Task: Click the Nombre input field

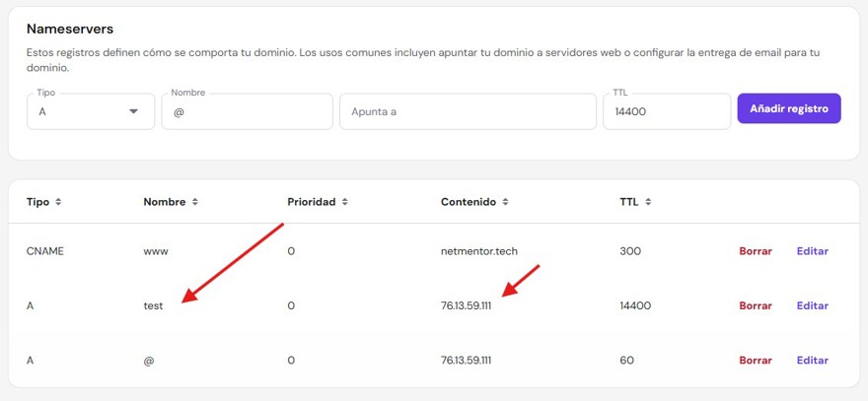Action: pyautogui.click(x=247, y=111)
